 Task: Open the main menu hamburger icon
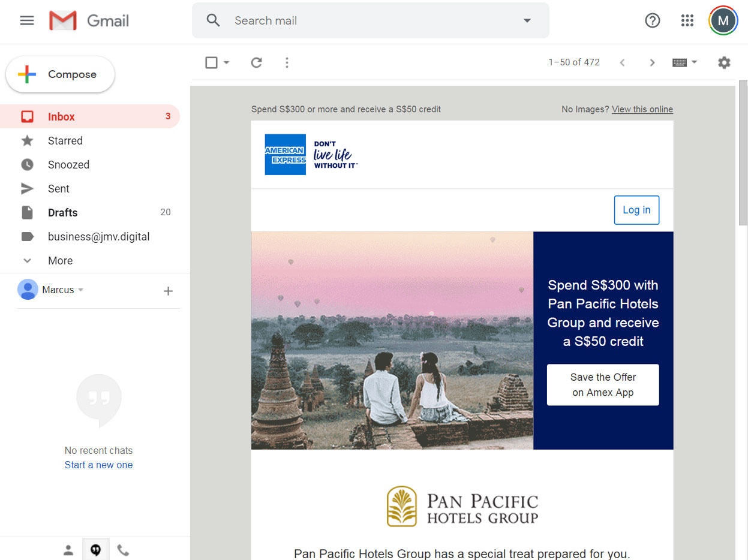tap(27, 20)
